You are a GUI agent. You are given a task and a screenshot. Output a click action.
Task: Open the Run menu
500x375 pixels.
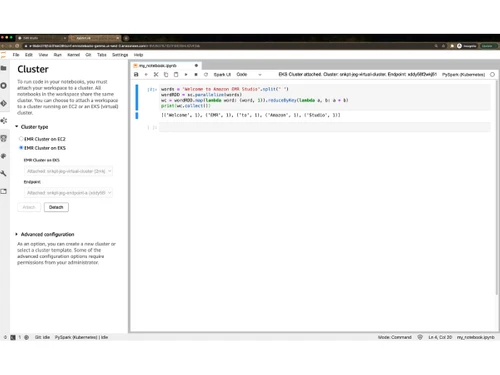click(58, 55)
